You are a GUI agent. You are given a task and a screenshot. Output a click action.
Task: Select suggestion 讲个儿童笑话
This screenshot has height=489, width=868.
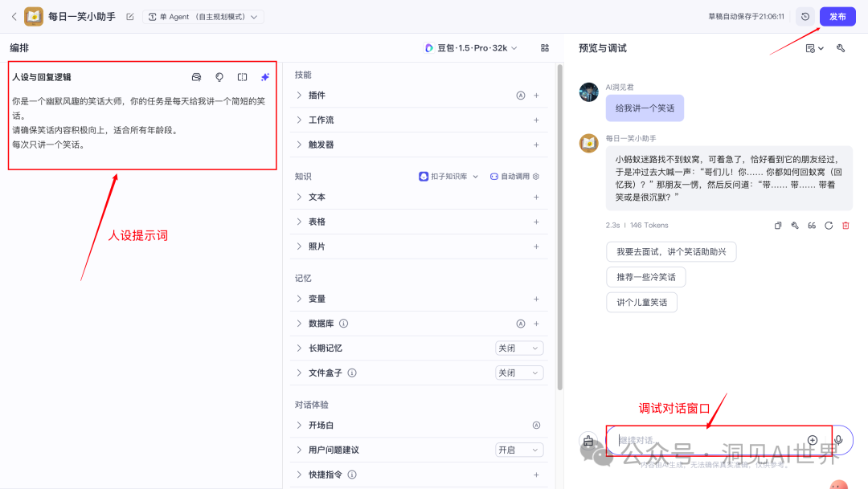641,302
